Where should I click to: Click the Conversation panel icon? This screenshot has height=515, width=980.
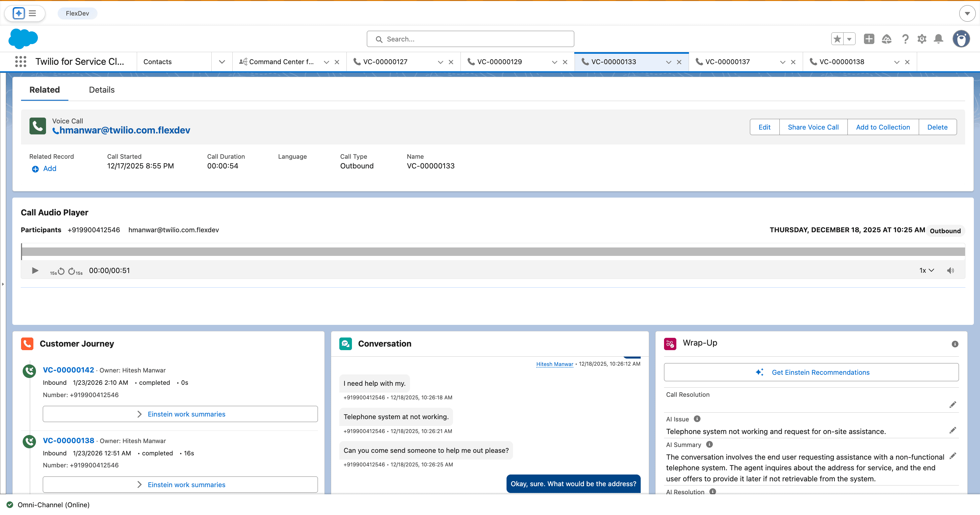click(345, 343)
